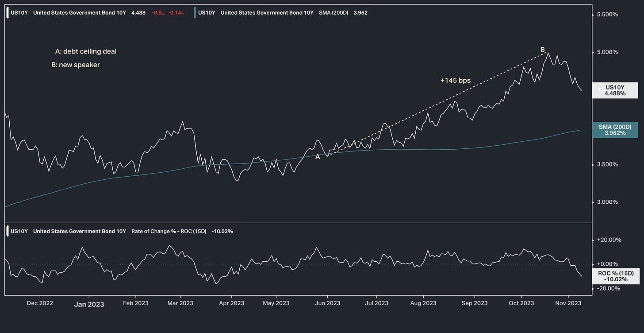Click the SMA (200D) 3.962% price tag
The image size is (644, 333).
pos(615,130)
